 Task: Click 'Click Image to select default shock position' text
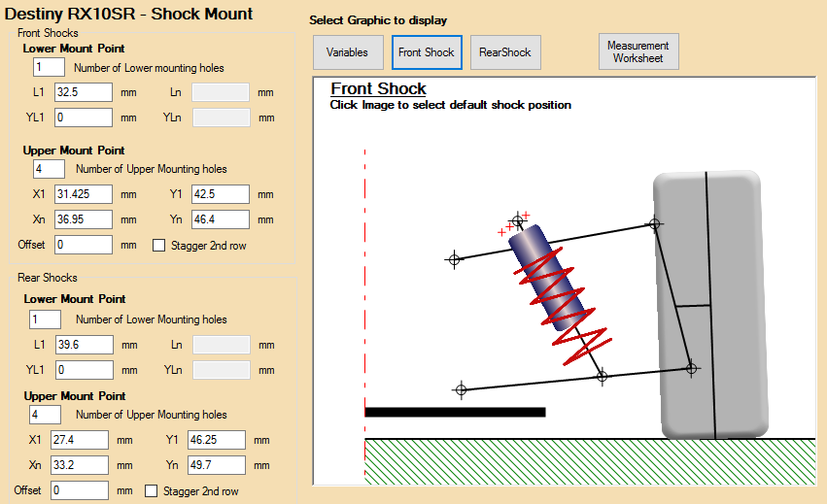(x=450, y=105)
